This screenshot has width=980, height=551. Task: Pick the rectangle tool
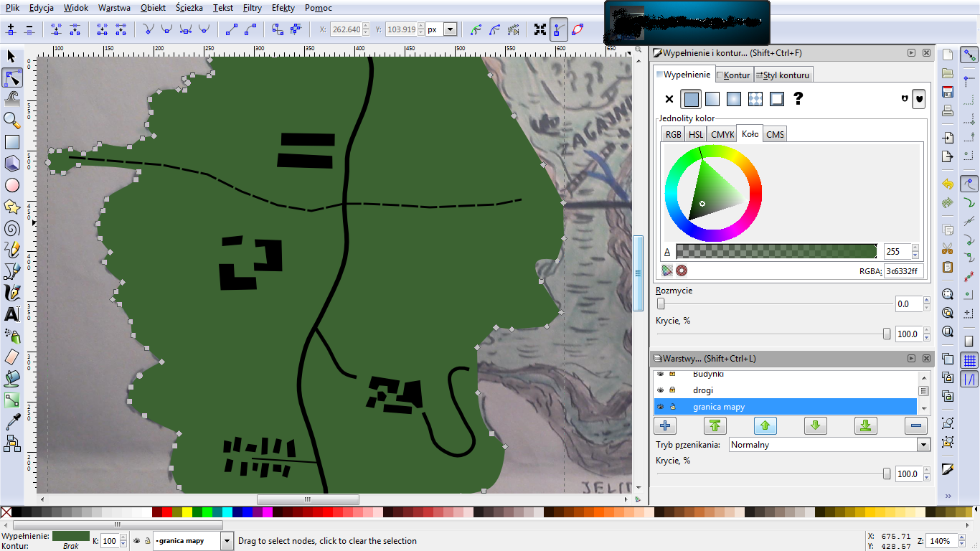coord(11,142)
